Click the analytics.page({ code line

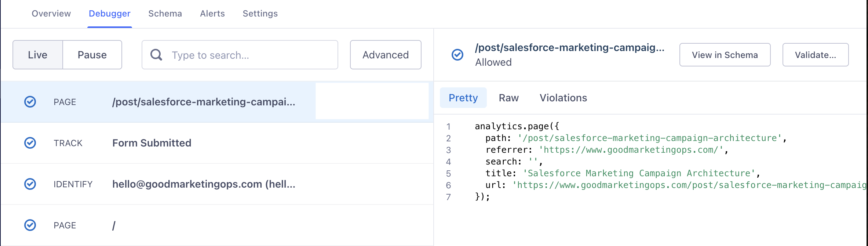coord(517,126)
